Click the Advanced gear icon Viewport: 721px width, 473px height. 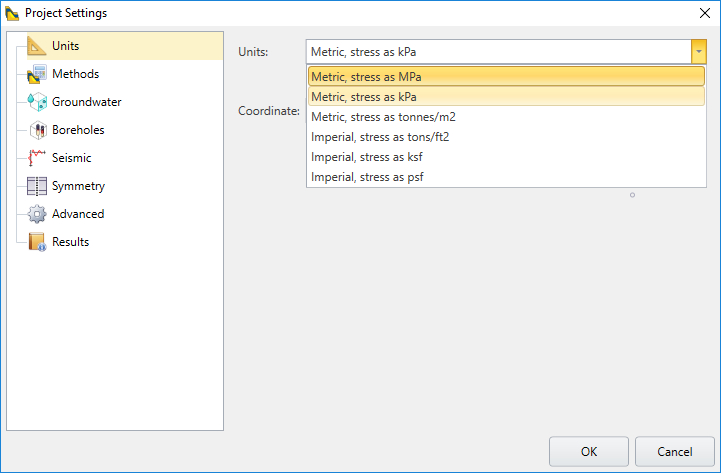pos(37,214)
